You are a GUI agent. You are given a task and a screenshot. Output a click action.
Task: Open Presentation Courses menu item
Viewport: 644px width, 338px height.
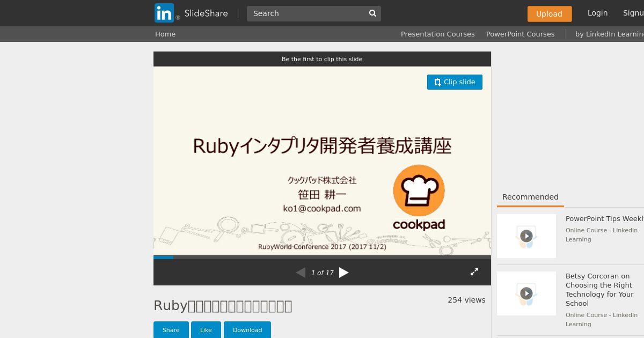(x=438, y=34)
